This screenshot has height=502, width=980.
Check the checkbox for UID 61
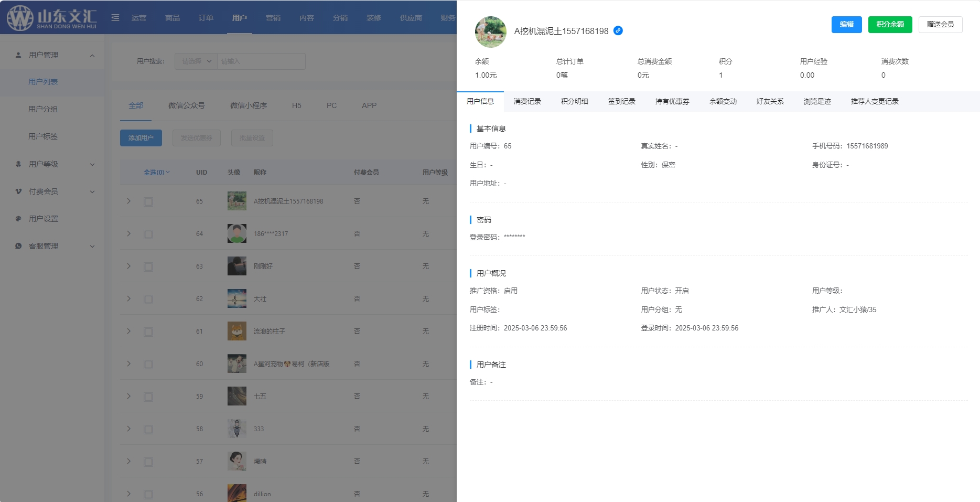[148, 332]
